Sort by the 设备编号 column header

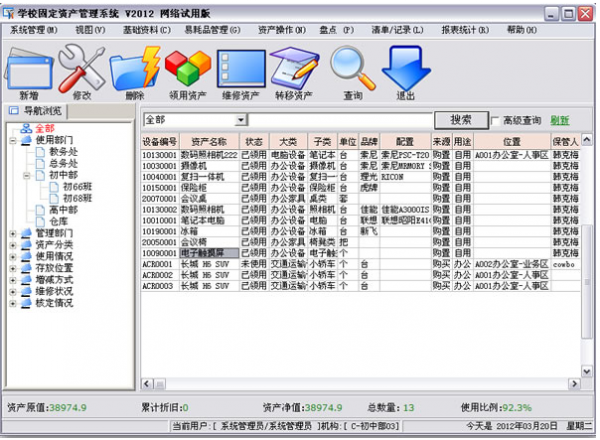(160, 142)
